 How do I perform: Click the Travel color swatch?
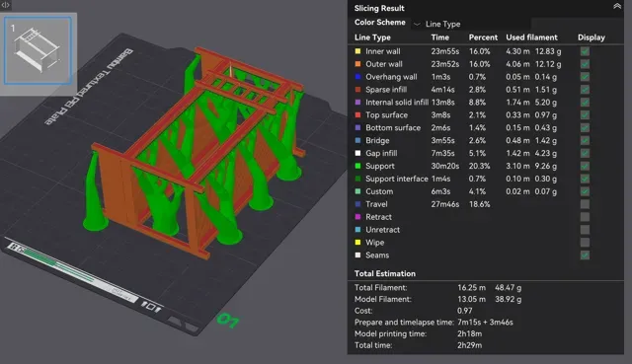(x=357, y=204)
